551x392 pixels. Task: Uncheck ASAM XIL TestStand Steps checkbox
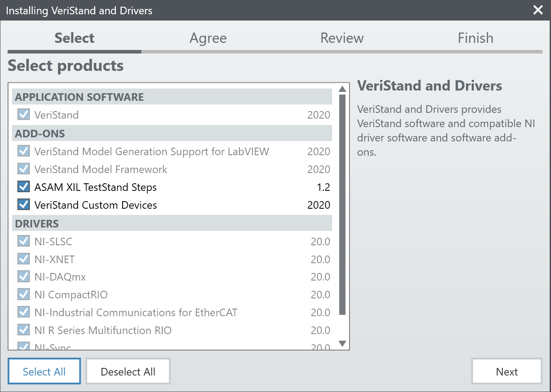click(24, 187)
